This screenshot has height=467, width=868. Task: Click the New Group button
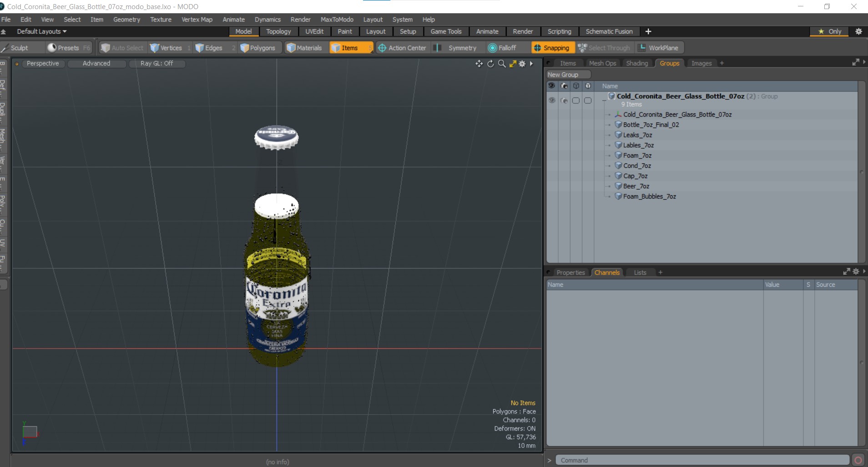568,75
